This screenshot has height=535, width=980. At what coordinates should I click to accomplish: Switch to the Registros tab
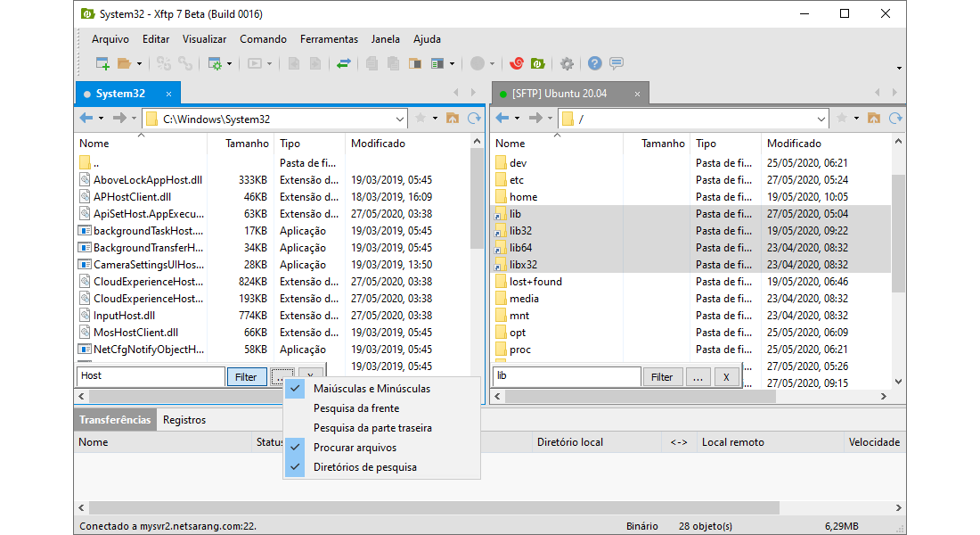pos(184,420)
